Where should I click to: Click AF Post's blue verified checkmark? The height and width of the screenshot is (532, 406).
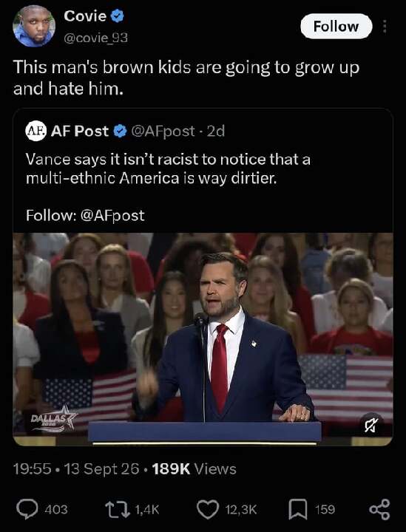(x=120, y=131)
